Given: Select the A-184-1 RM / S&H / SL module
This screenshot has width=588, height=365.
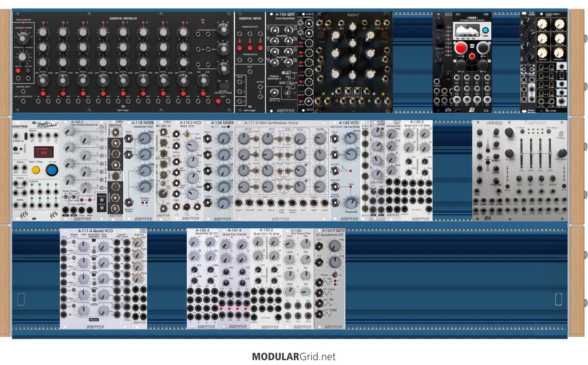Looking at the screenshot, I should click(163, 170).
